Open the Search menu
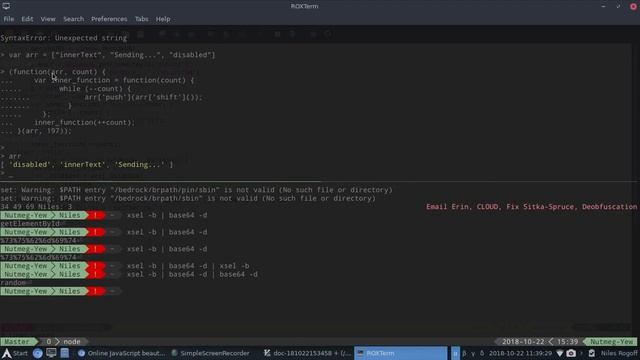The height and width of the screenshot is (360, 640). tap(73, 19)
